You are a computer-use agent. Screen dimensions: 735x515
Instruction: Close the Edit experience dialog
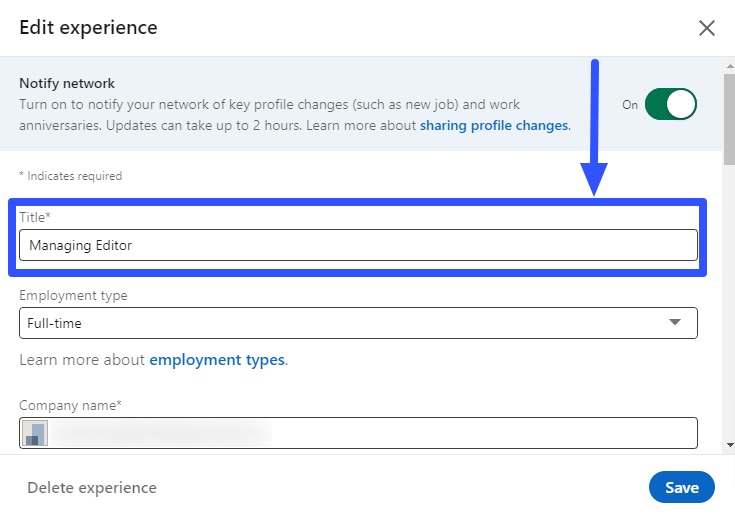(x=706, y=28)
